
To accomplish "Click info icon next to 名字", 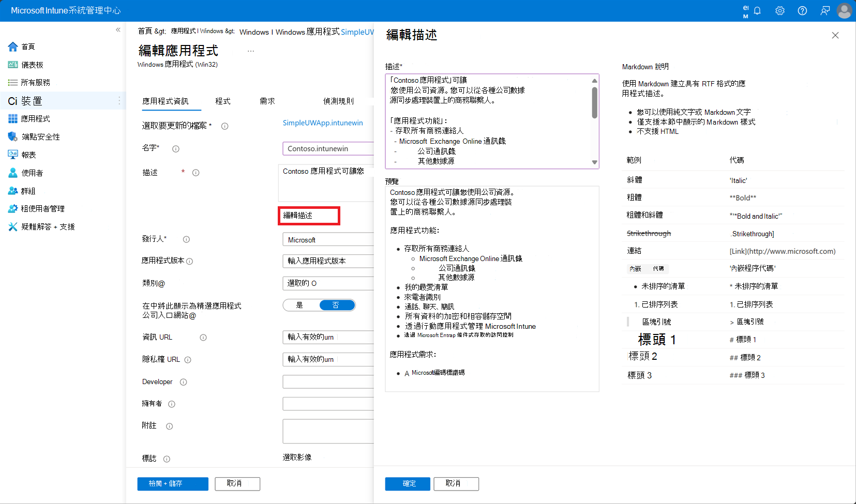I will 176,149.
